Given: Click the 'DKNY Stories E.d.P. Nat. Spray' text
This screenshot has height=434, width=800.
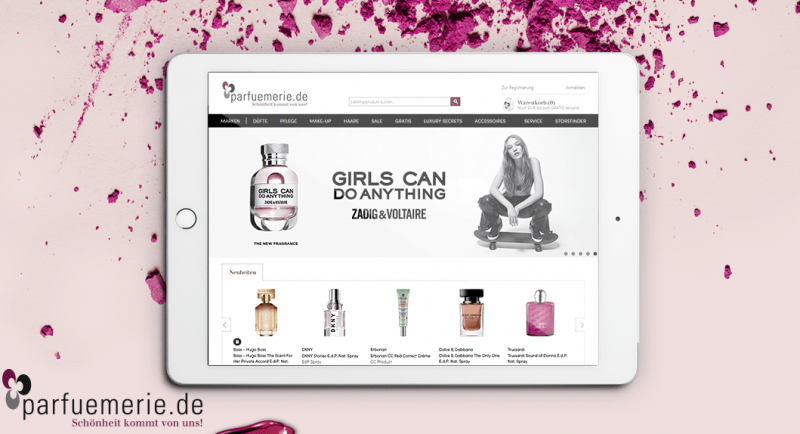Looking at the screenshot, I should [x=330, y=355].
